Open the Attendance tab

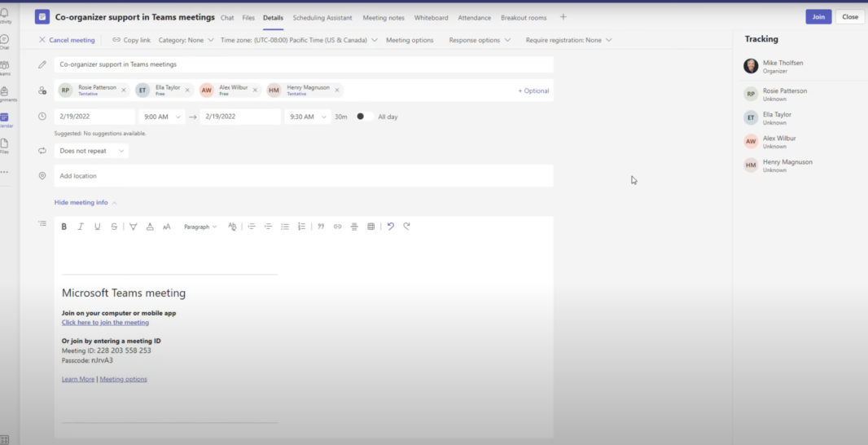click(x=475, y=18)
